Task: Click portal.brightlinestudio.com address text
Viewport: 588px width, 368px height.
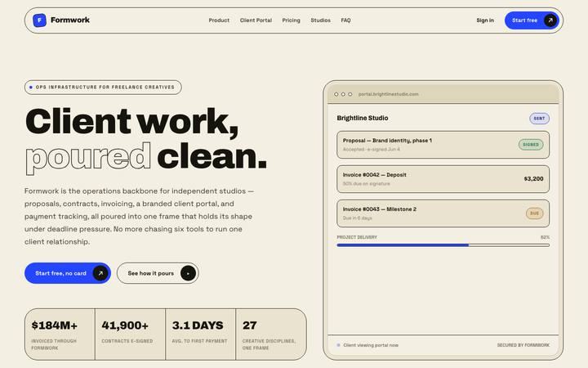Action: [x=388, y=94]
